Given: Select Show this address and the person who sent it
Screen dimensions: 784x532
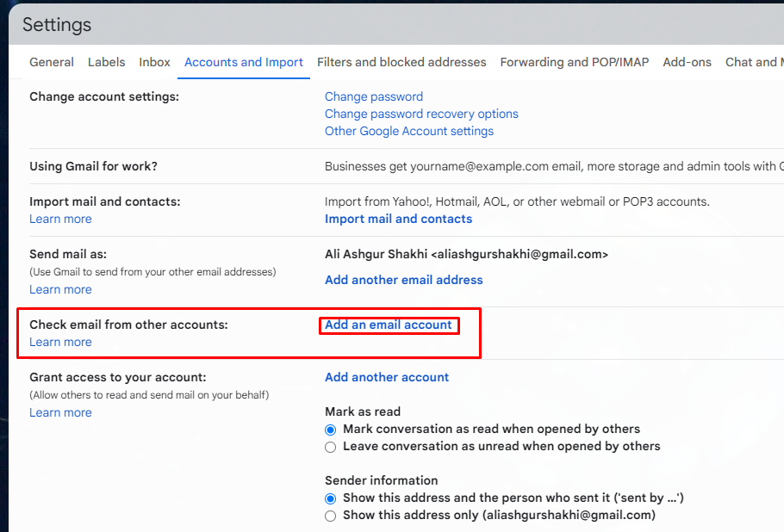Looking at the screenshot, I should (x=330, y=498).
